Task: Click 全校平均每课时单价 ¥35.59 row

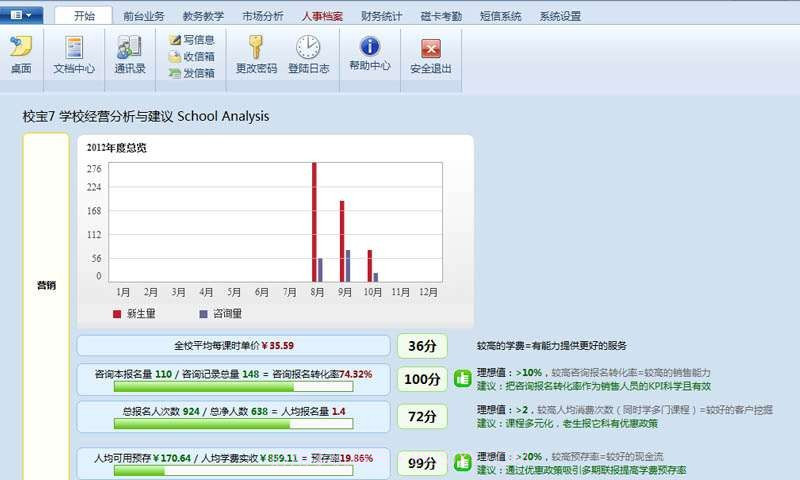Action: click(x=234, y=346)
